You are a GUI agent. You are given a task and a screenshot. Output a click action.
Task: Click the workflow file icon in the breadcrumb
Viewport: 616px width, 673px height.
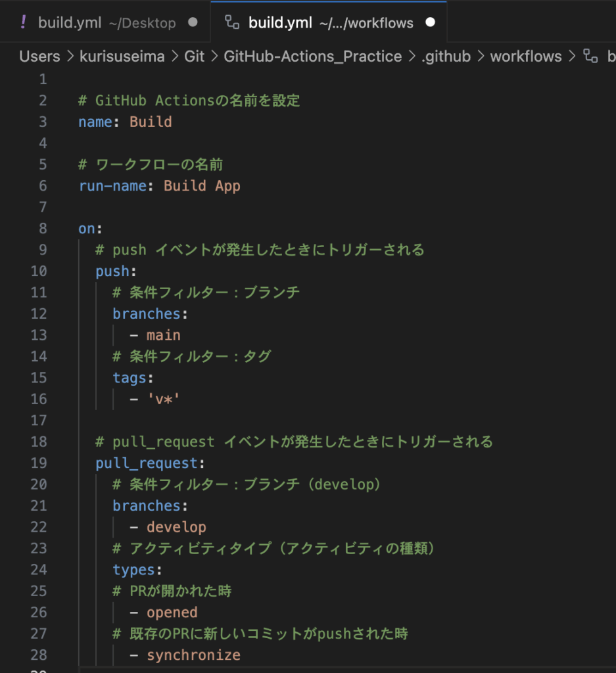590,57
